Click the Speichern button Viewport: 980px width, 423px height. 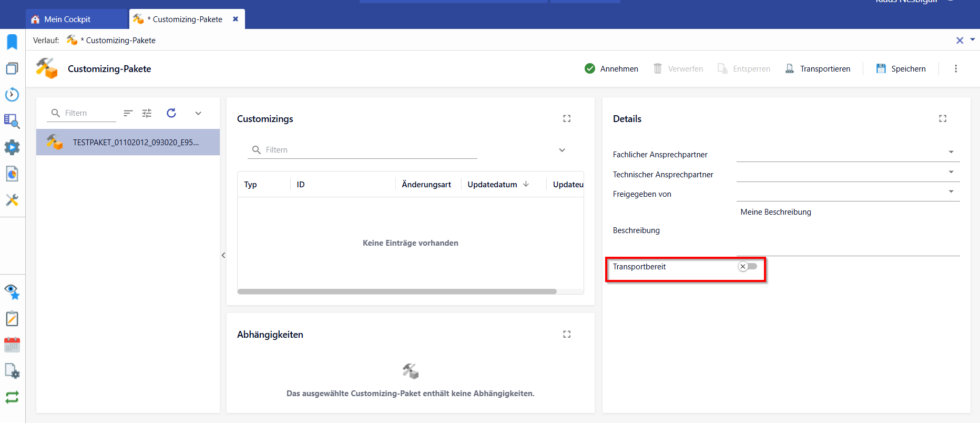pyautogui.click(x=901, y=69)
